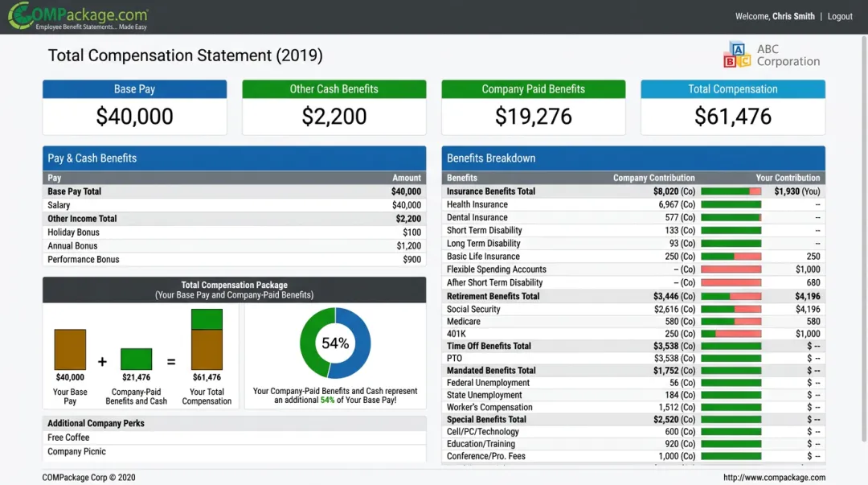Click the $1,930 (You) contribution value

[x=797, y=191]
